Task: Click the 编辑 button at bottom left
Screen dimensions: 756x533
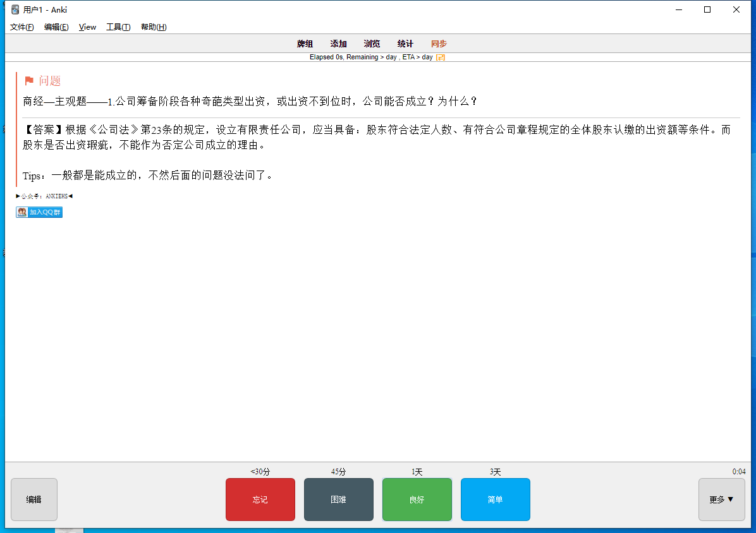Action: (x=34, y=500)
